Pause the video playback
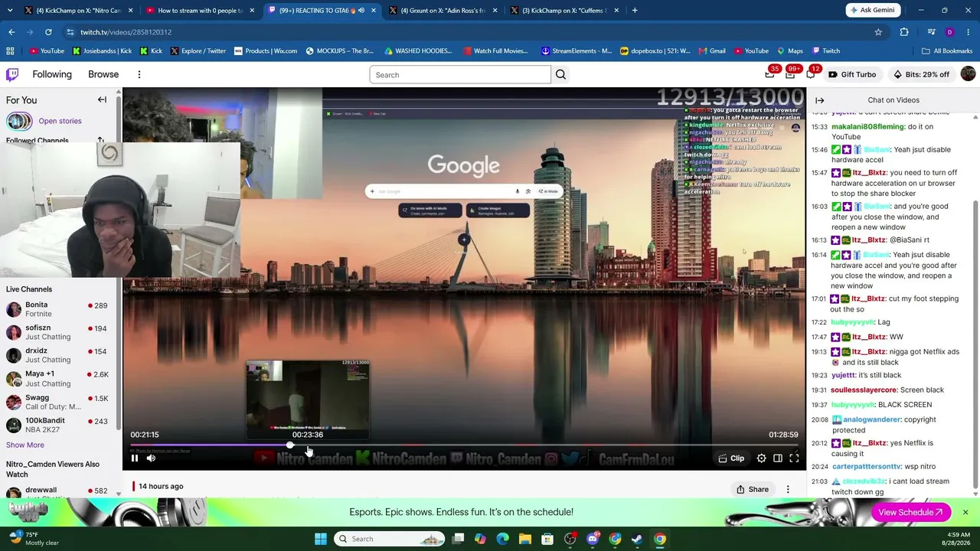 point(134,458)
